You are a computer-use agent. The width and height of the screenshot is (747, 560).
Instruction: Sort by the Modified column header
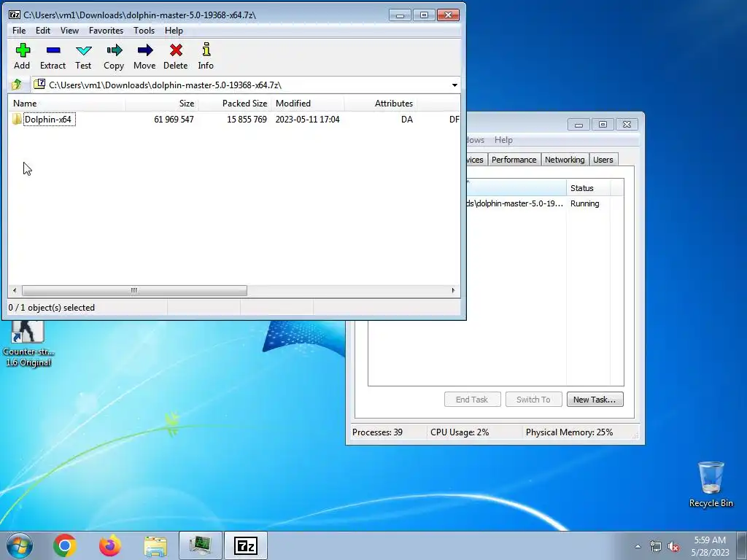(307, 104)
